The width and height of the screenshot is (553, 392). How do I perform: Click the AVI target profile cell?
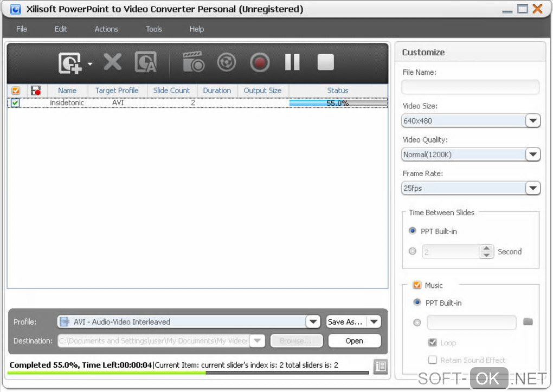[x=118, y=102]
